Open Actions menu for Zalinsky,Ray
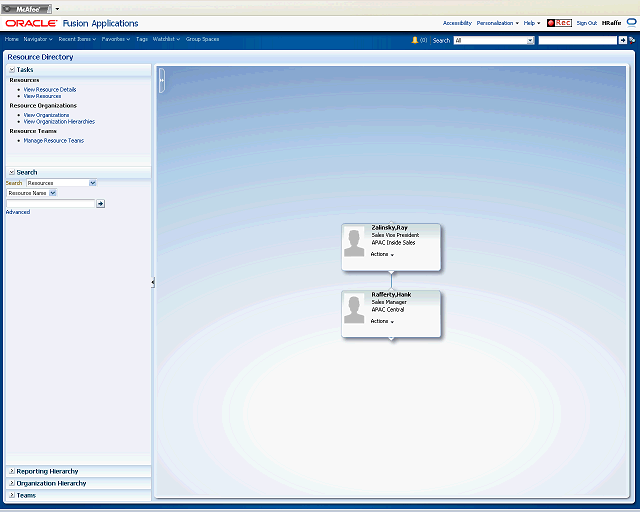 (x=382, y=254)
